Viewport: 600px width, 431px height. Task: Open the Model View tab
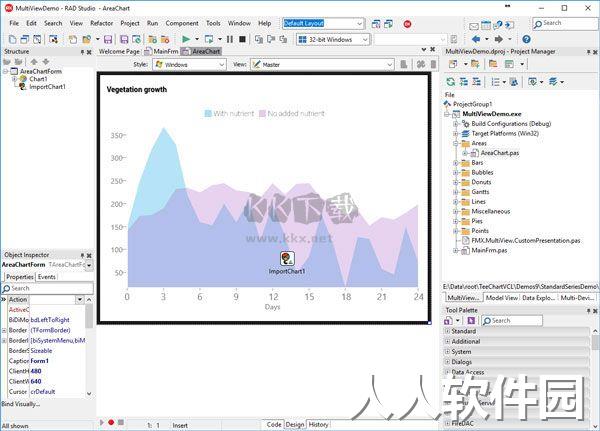[502, 298]
